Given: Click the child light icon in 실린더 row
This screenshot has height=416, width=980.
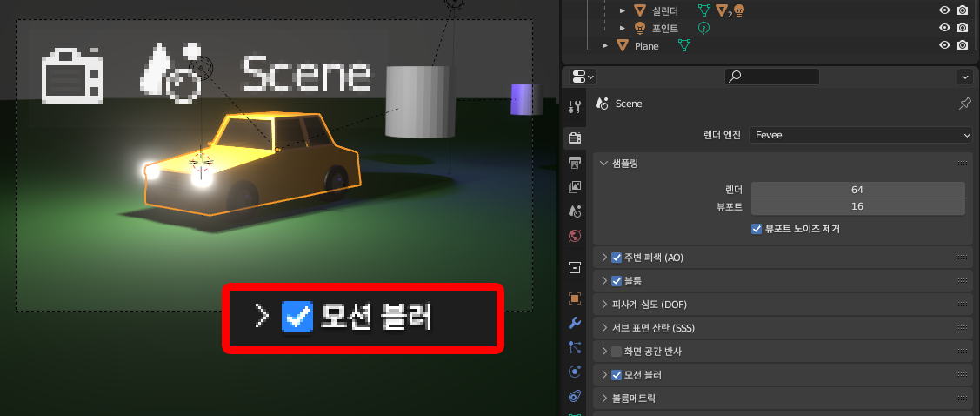Looking at the screenshot, I should (x=739, y=10).
